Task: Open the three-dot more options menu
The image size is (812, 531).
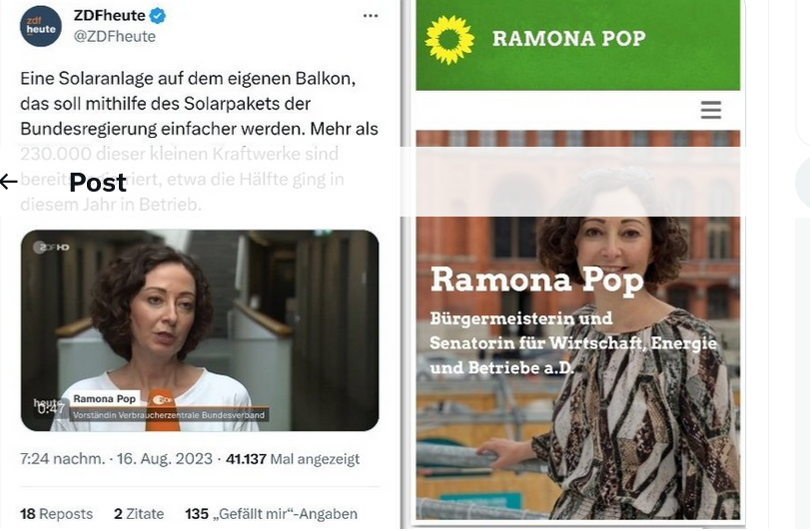Action: [371, 16]
